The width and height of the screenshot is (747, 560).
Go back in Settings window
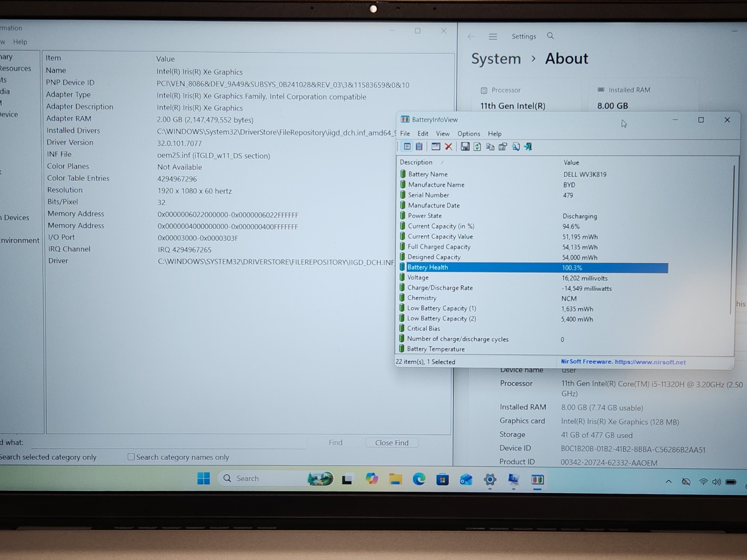point(471,36)
